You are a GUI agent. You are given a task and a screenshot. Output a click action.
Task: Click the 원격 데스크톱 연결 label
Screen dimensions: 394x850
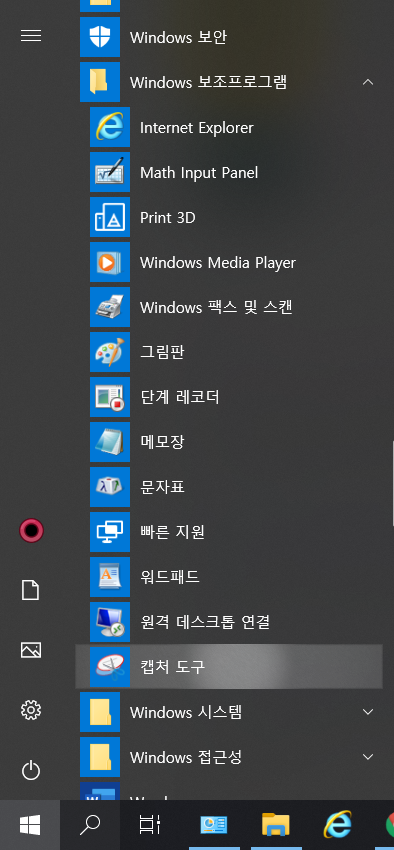[205, 622]
